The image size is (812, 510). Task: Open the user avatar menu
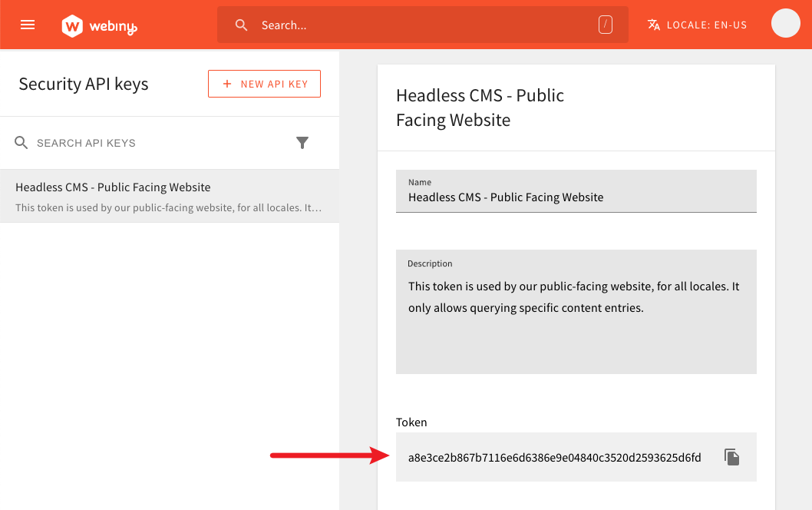pyautogui.click(x=785, y=24)
